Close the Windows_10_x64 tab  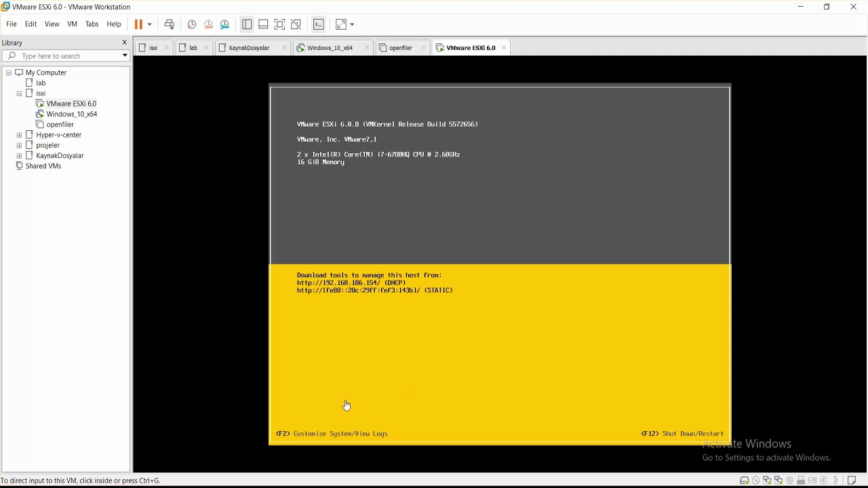tap(367, 48)
